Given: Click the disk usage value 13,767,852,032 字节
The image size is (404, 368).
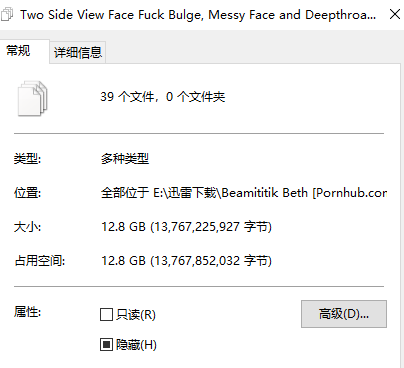Looking at the screenshot, I should (x=211, y=261).
